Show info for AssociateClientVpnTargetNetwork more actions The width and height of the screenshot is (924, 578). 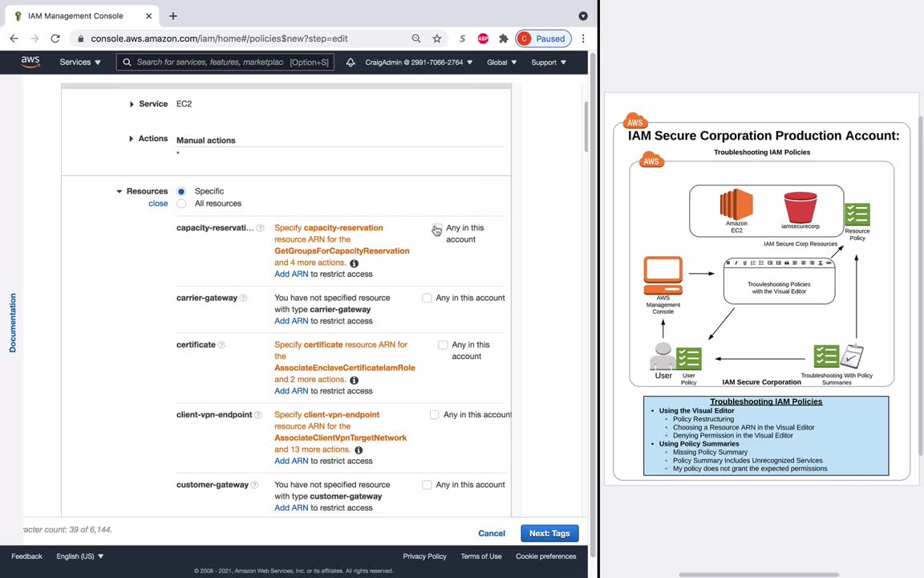pyautogui.click(x=359, y=450)
